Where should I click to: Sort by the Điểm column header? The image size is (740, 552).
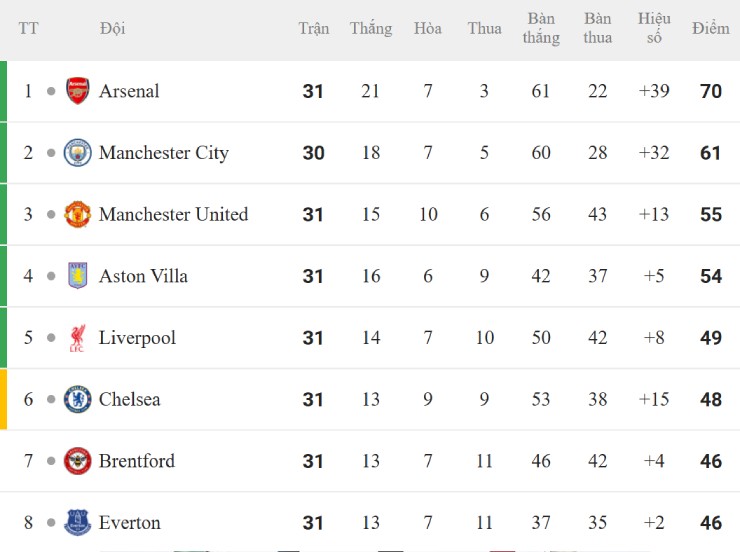(x=710, y=28)
